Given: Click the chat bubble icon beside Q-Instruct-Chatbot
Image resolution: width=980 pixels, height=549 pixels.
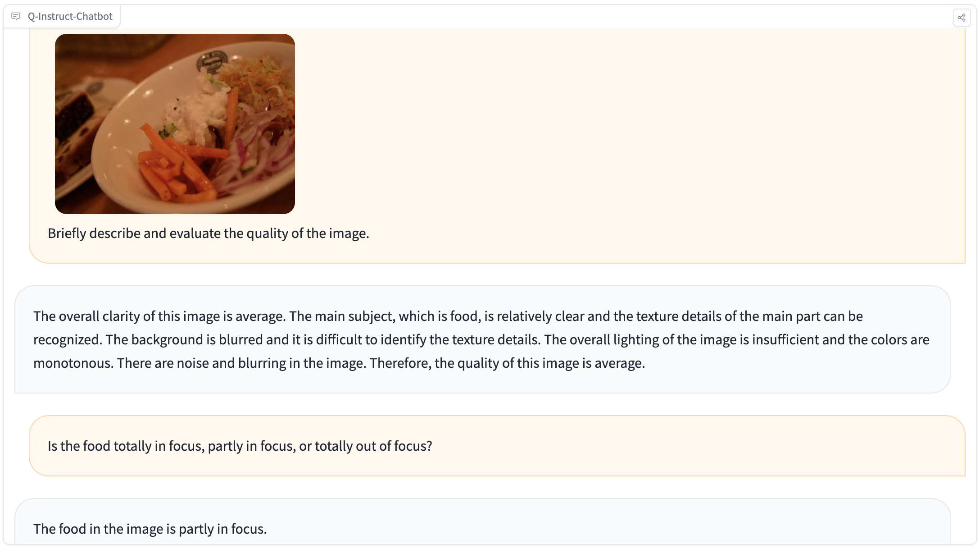Looking at the screenshot, I should [16, 16].
